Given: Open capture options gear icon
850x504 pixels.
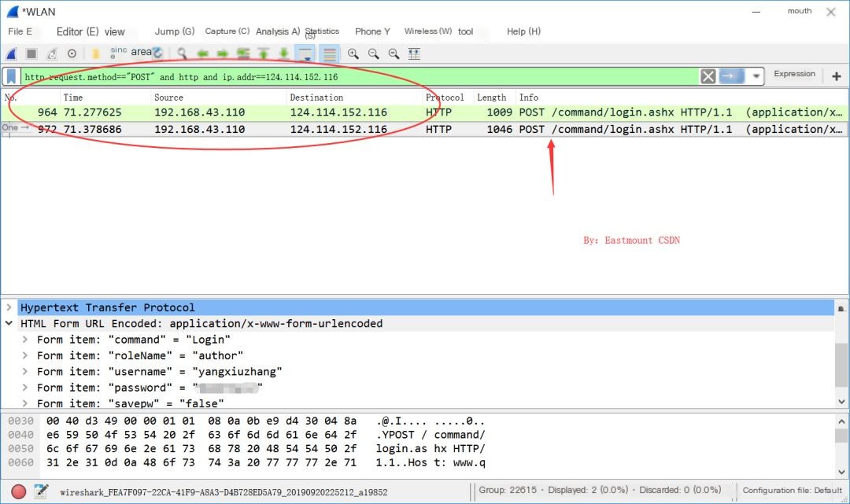Looking at the screenshot, I should click(x=72, y=53).
